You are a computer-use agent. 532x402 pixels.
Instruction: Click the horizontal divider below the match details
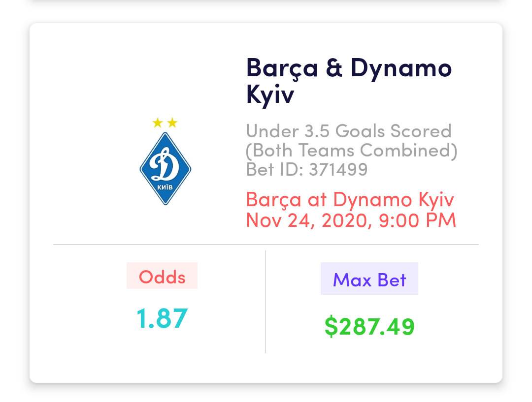(x=266, y=244)
